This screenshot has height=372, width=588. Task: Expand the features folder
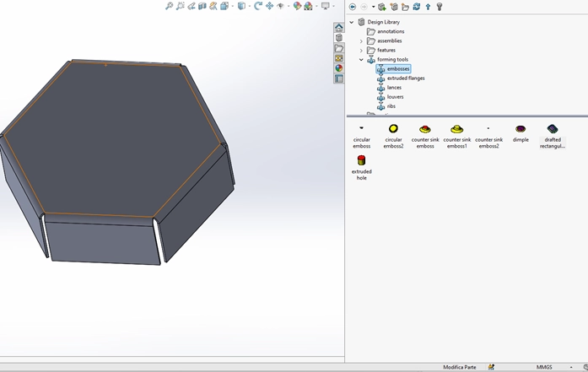361,50
